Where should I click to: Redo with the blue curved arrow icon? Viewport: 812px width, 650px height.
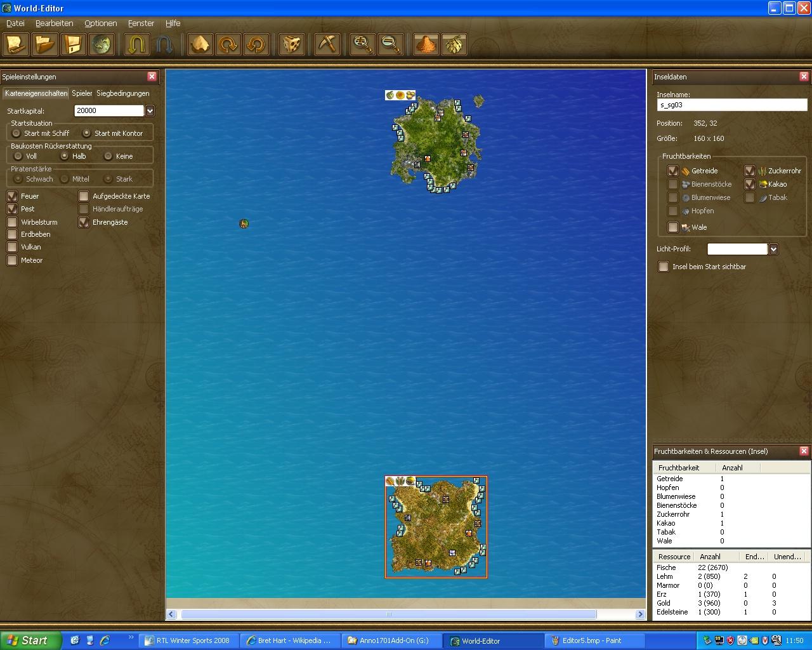pyautogui.click(x=164, y=44)
